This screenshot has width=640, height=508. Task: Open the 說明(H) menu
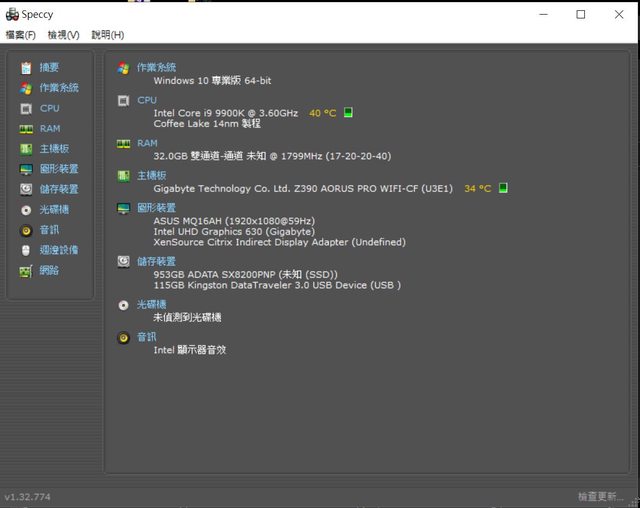pos(107,35)
